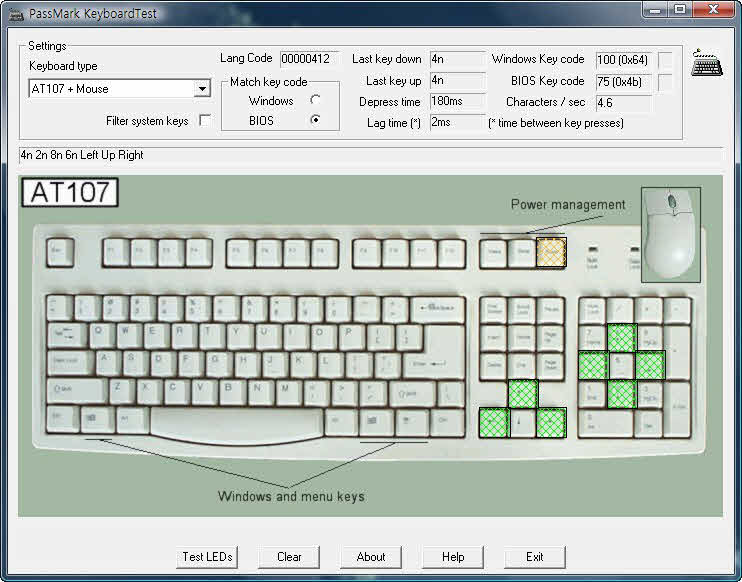The width and height of the screenshot is (742, 582).
Task: Toggle checkbox beside BIOS Key code field
Action: click(x=665, y=82)
